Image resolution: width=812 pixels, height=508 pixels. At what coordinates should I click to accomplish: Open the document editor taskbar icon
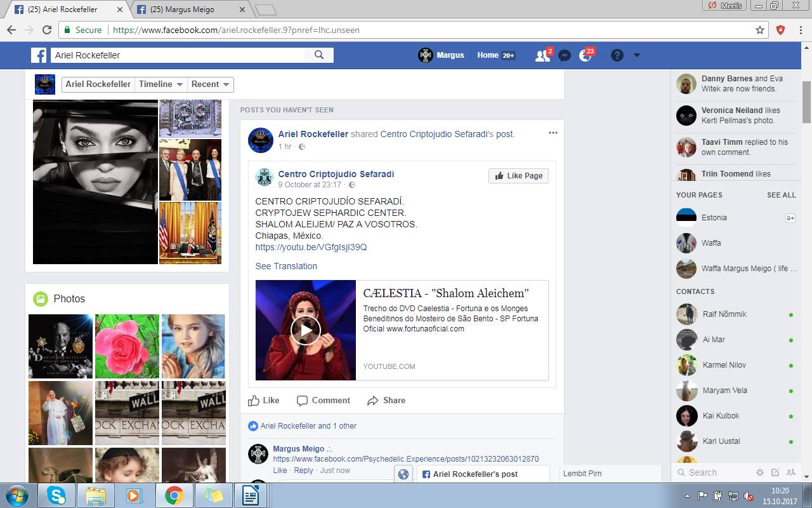pos(251,495)
